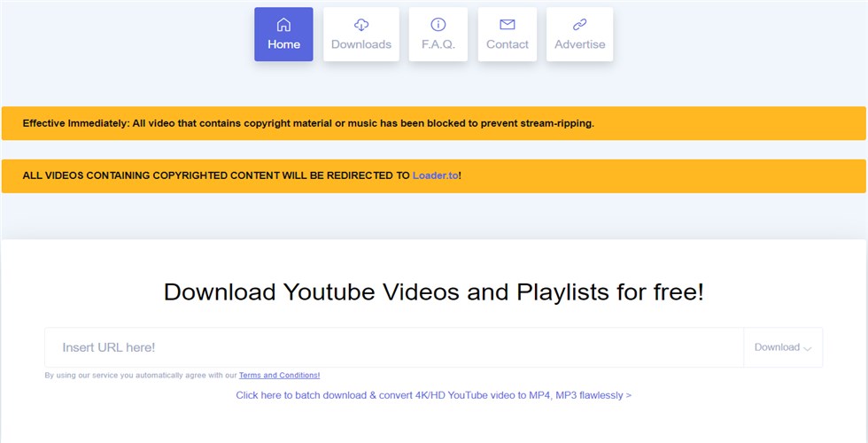The width and height of the screenshot is (868, 443).
Task: Click the F.A.Q. info circle icon
Action: pos(438,25)
